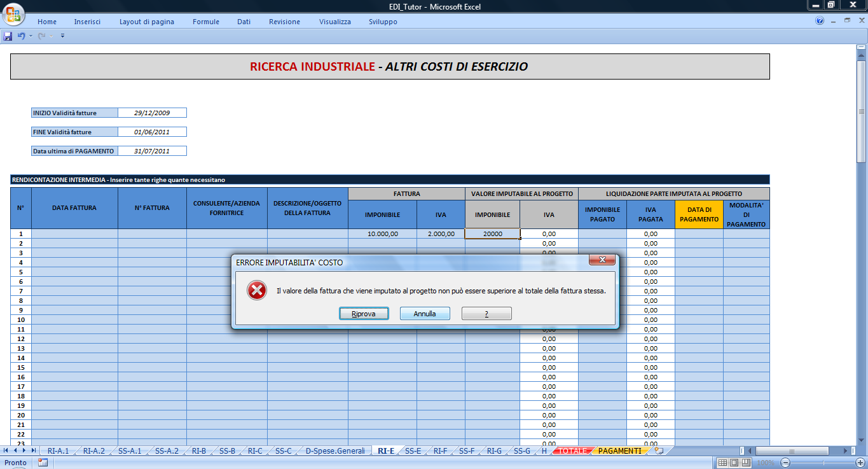
Task: Open the Dati ribbon tab
Action: (x=244, y=22)
